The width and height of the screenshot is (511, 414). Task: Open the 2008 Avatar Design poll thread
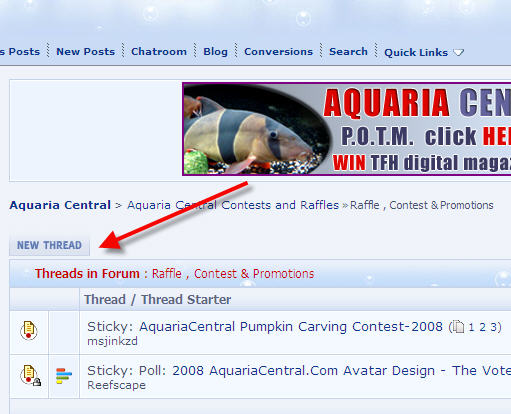(x=341, y=371)
